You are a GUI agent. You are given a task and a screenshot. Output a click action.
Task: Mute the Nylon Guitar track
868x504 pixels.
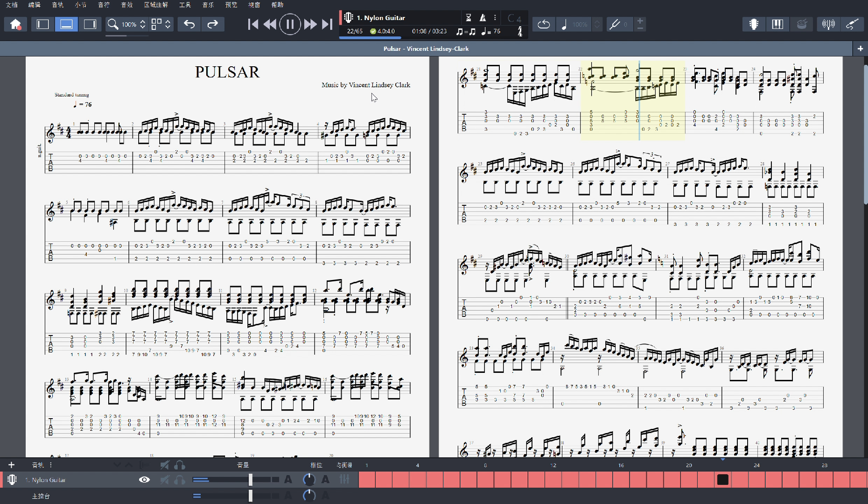(x=165, y=480)
